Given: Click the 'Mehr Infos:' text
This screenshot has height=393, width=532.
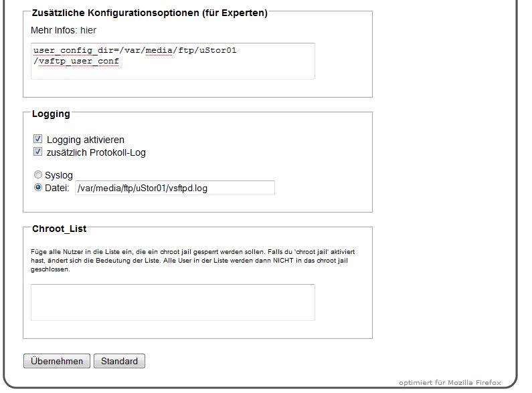Looking at the screenshot, I should tap(54, 31).
